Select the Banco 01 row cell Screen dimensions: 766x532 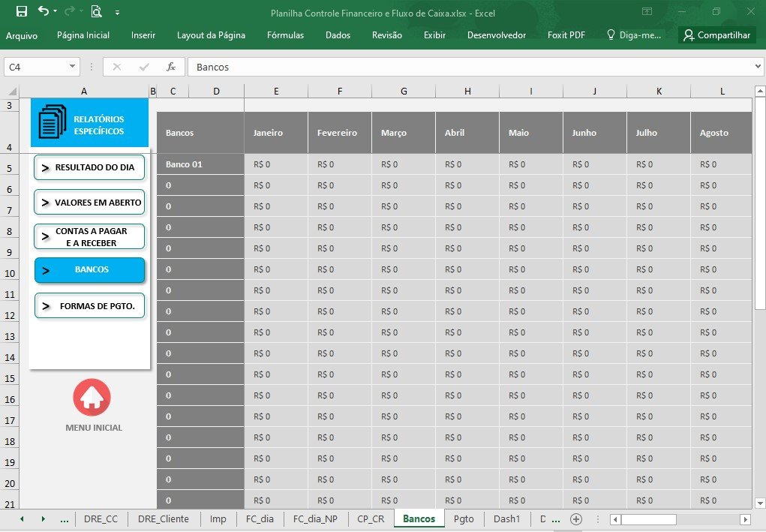pos(200,164)
